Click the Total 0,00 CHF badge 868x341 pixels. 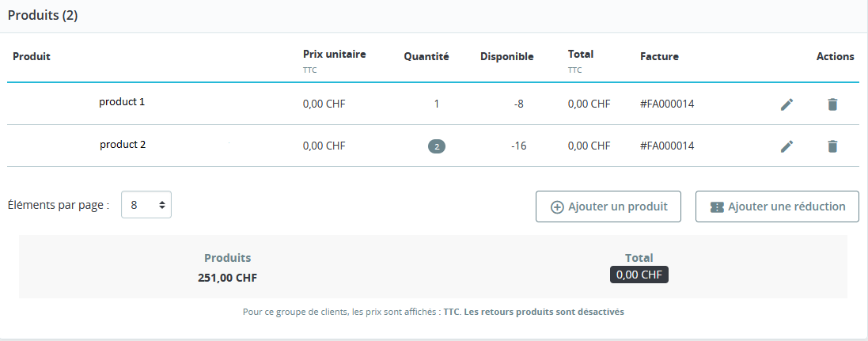tap(639, 275)
